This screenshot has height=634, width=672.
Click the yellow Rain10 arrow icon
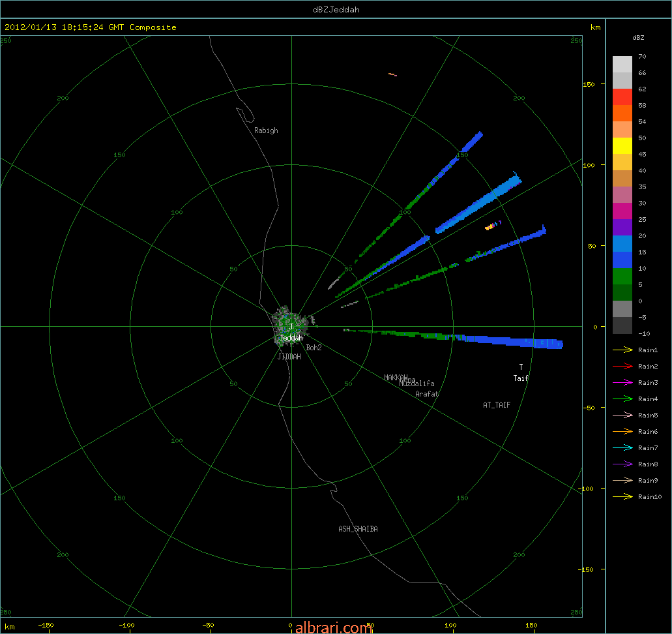(x=622, y=497)
